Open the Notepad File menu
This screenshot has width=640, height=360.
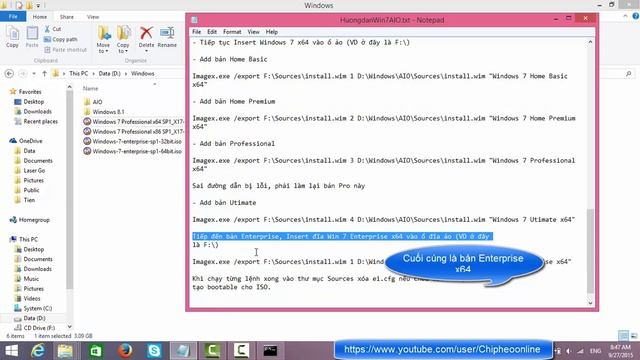click(x=196, y=32)
